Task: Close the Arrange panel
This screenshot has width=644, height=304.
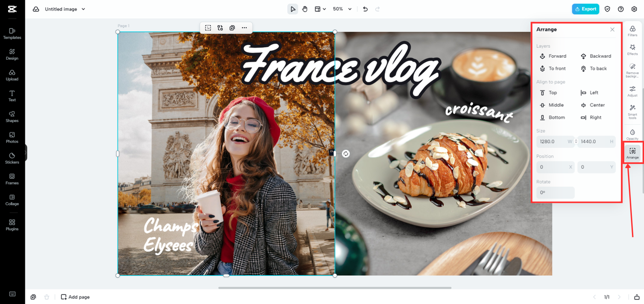Action: pos(612,30)
